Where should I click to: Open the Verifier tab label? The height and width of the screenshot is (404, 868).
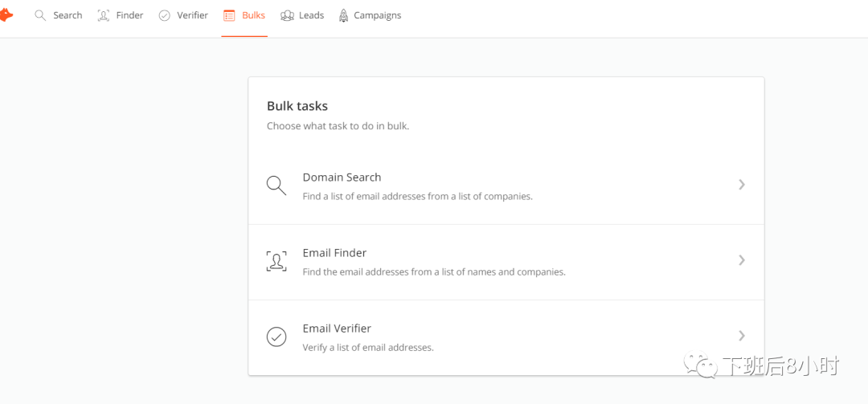point(192,15)
